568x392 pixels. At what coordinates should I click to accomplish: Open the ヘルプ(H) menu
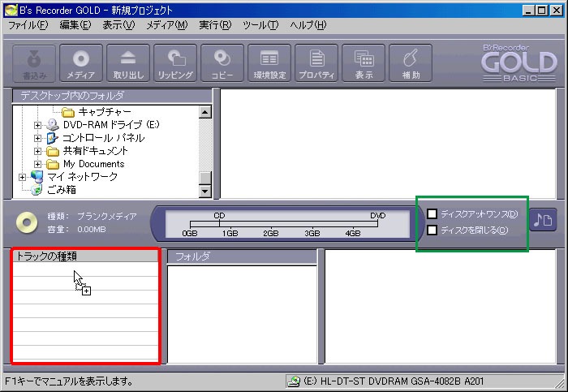(308, 25)
